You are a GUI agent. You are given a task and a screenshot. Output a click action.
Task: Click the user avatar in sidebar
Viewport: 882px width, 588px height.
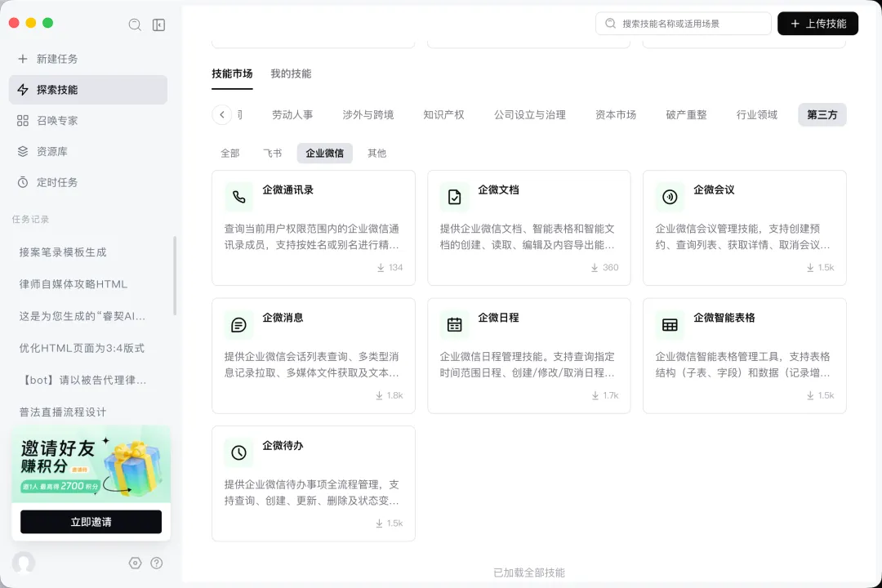[x=24, y=562]
